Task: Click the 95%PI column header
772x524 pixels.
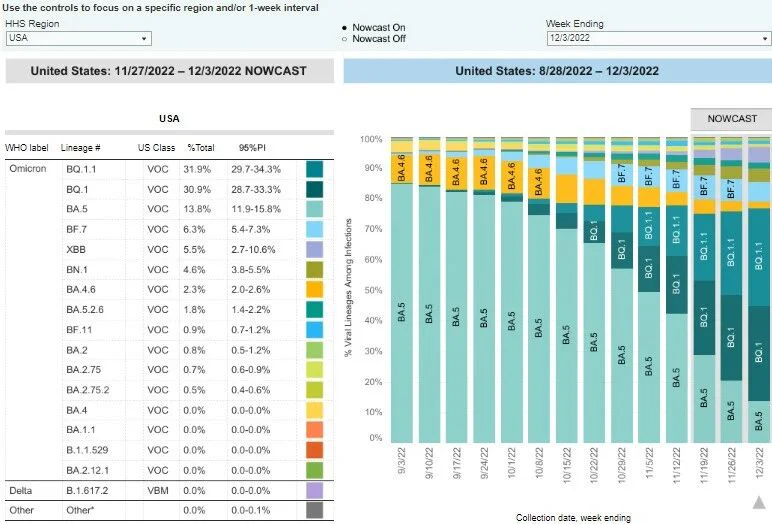Action: coord(252,148)
